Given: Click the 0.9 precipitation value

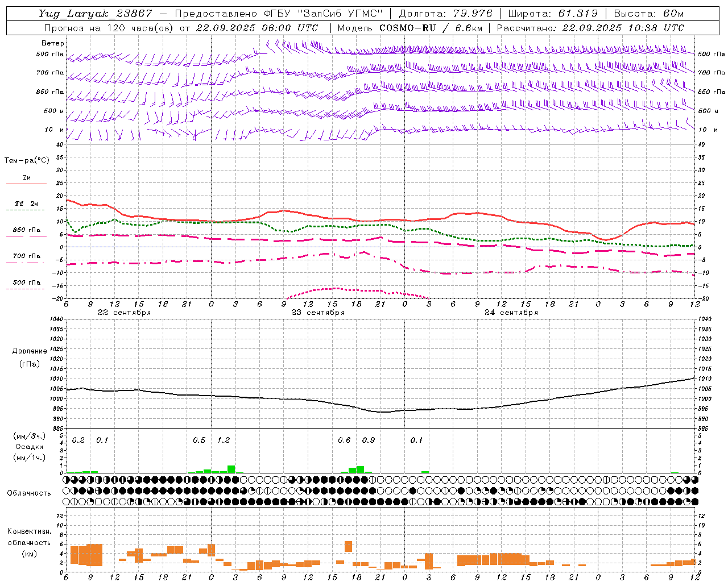Looking at the screenshot, I should pyautogui.click(x=369, y=440).
